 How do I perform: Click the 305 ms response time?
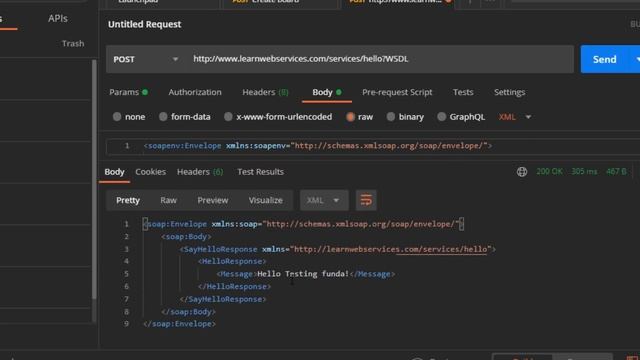pos(584,172)
